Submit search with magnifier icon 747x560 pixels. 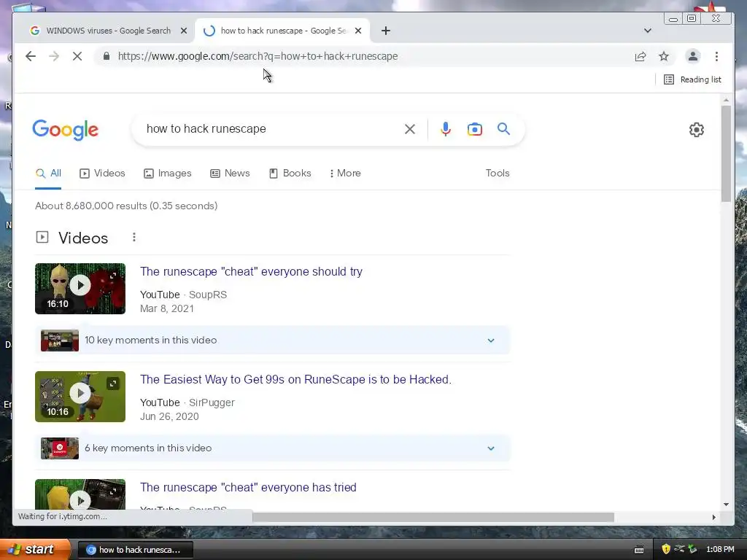point(503,128)
